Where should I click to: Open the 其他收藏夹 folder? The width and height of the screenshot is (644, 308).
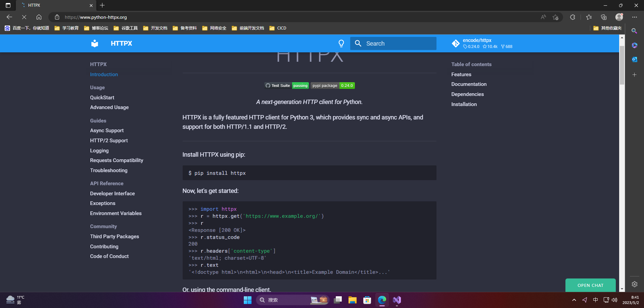tap(607, 28)
